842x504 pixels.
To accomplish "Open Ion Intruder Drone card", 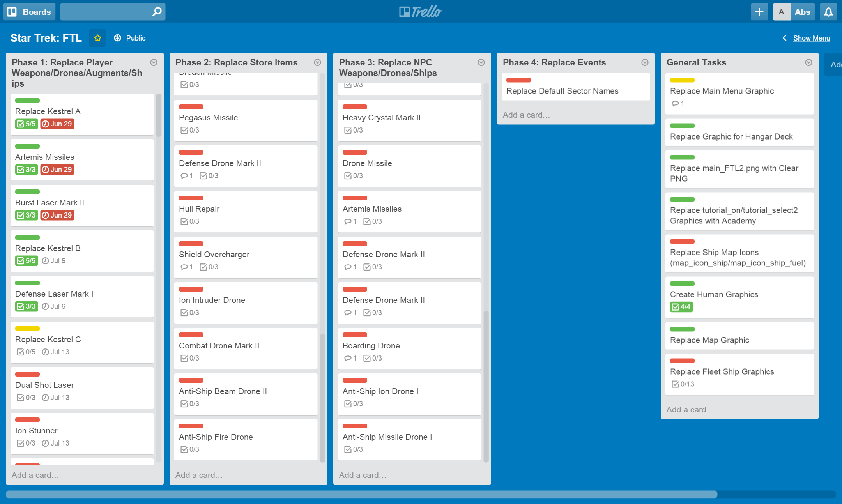I will [x=246, y=302].
